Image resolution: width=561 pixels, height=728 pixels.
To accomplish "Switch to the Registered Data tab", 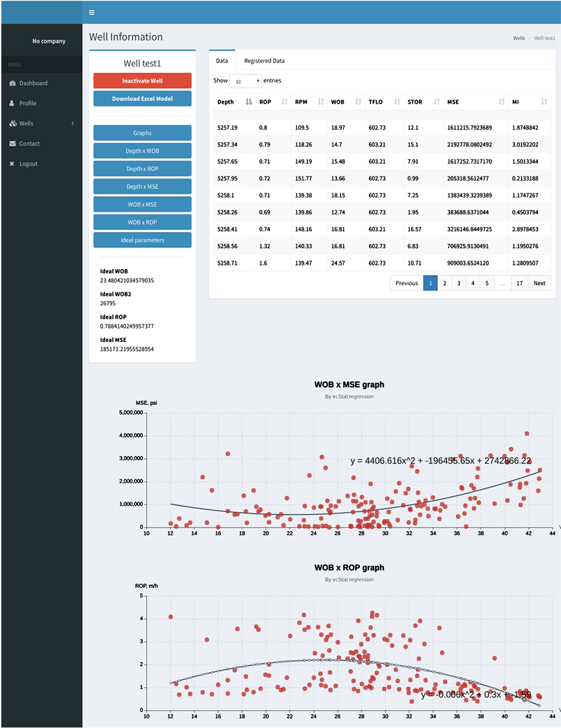I will (264, 61).
